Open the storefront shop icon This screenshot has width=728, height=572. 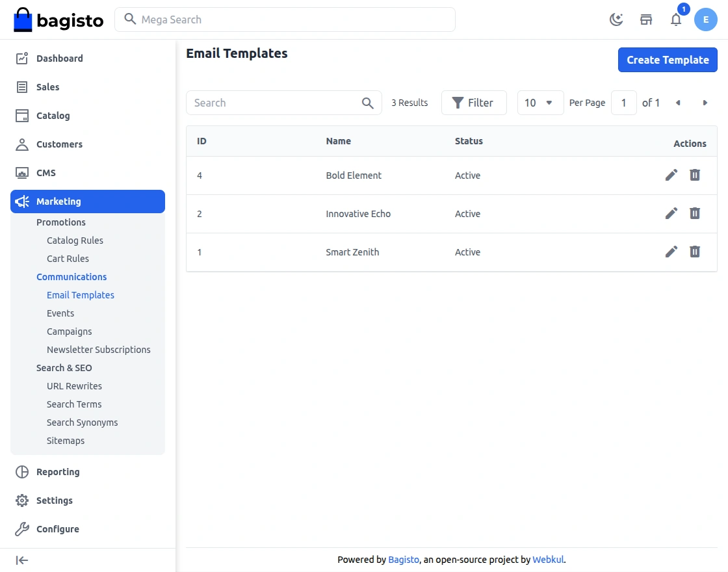pyautogui.click(x=646, y=19)
